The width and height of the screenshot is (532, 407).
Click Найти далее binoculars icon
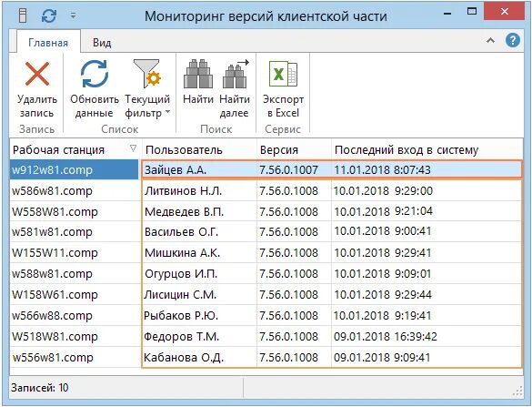tap(236, 74)
